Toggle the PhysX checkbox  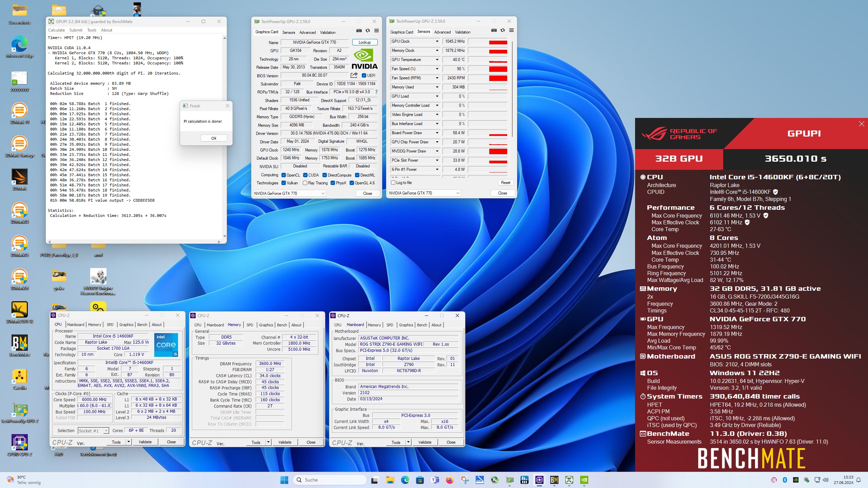[333, 183]
